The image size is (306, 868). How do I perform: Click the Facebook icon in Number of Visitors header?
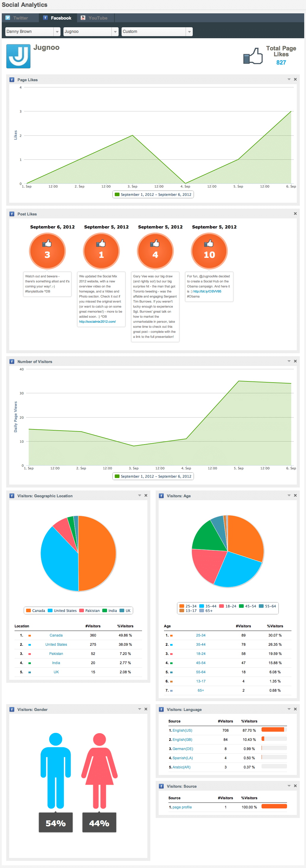coord(12,362)
